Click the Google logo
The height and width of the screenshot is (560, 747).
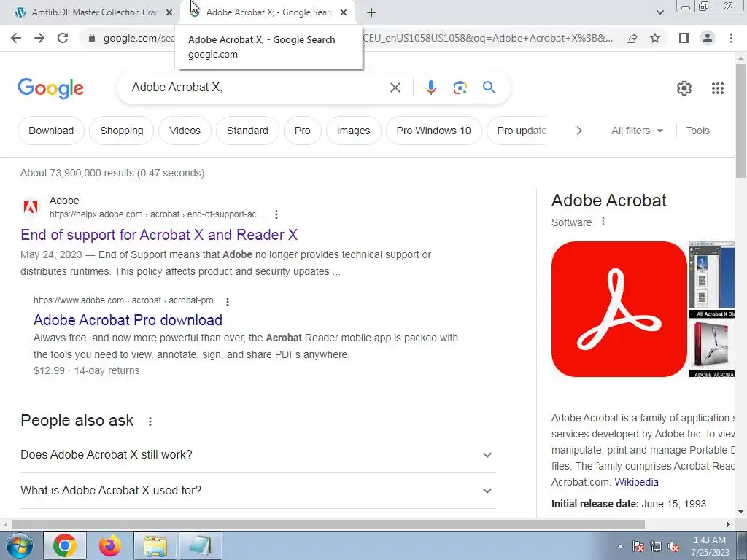[x=50, y=88]
